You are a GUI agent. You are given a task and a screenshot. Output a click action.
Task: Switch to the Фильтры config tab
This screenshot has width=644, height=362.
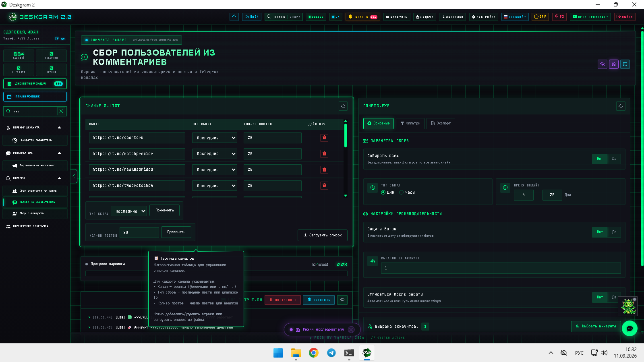pyautogui.click(x=410, y=123)
